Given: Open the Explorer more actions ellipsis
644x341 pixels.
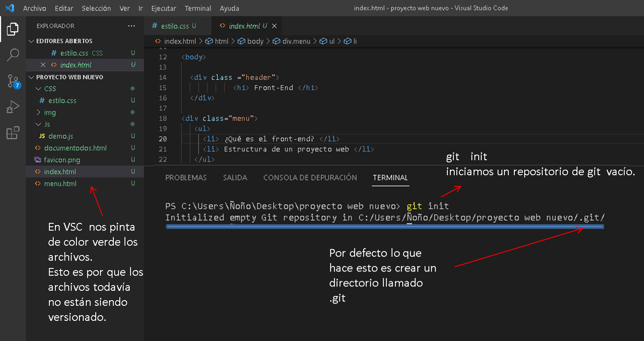Looking at the screenshot, I should (x=131, y=26).
